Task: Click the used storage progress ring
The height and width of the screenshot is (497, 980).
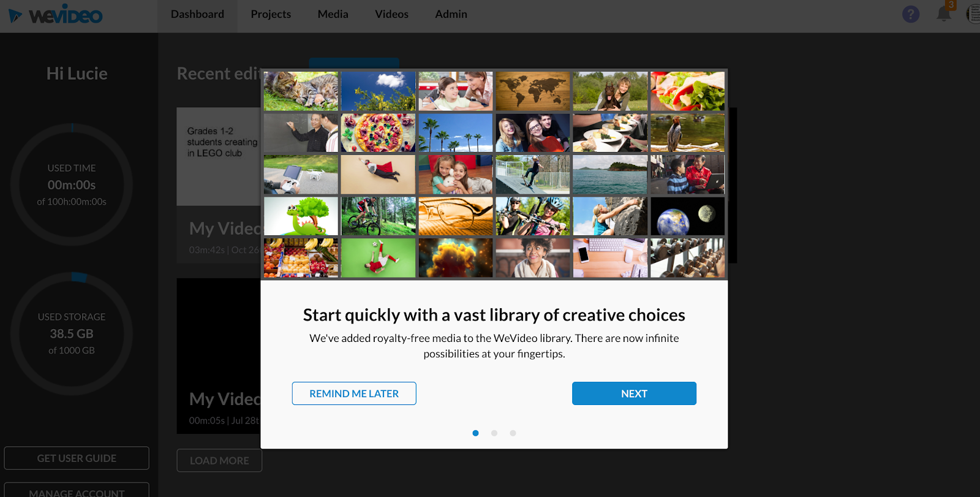Action: (x=72, y=333)
